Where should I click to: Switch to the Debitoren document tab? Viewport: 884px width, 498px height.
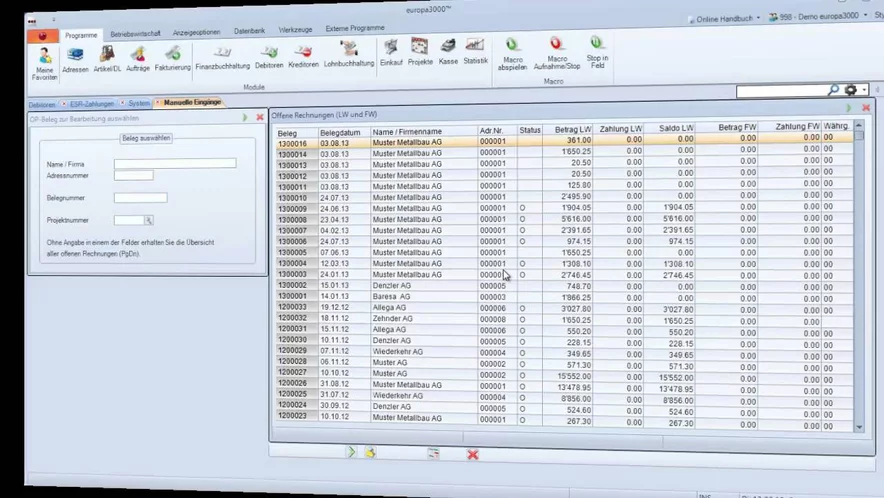pyautogui.click(x=42, y=105)
